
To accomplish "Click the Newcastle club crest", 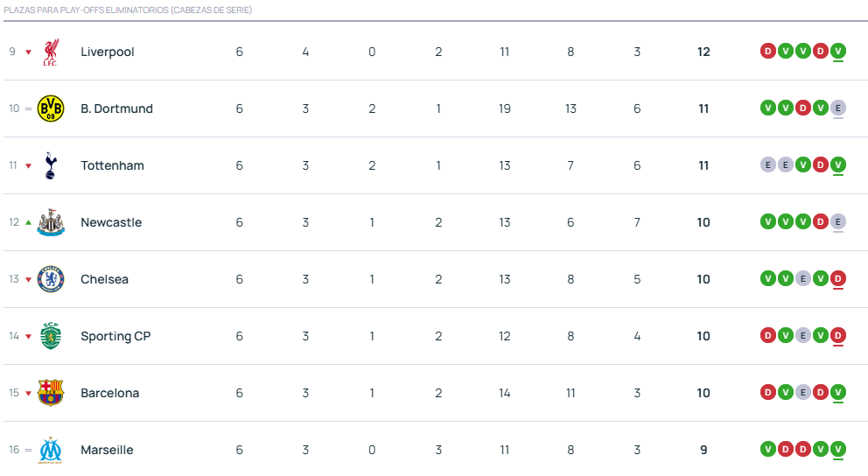I will tap(51, 222).
